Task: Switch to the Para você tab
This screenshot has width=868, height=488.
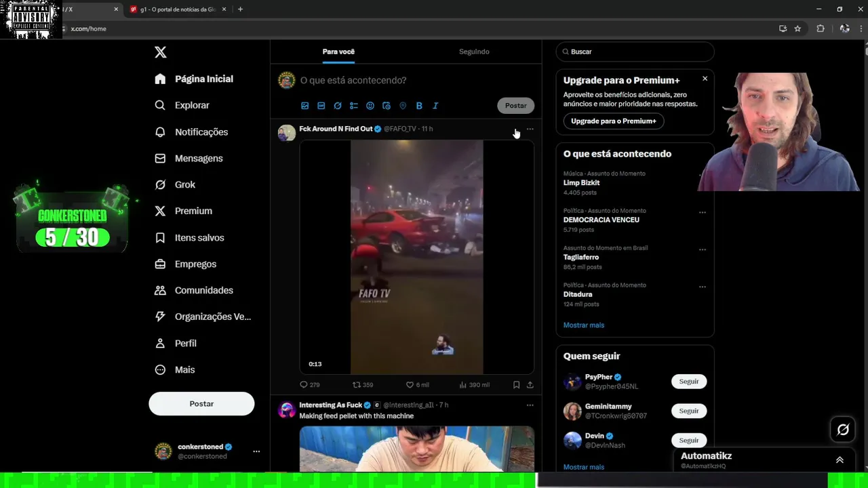Action: (338, 52)
